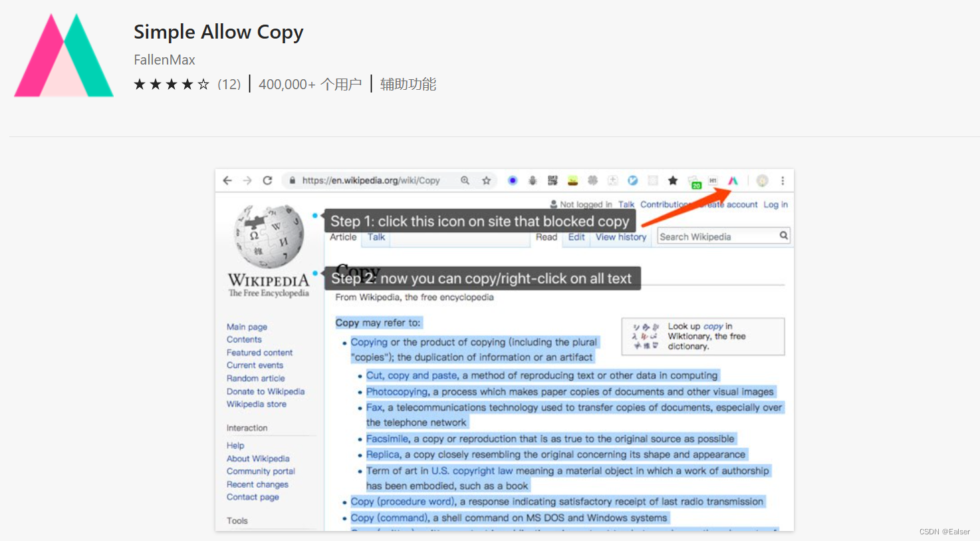Click the blue circle extension icon
The width and height of the screenshot is (980, 541).
(513, 180)
